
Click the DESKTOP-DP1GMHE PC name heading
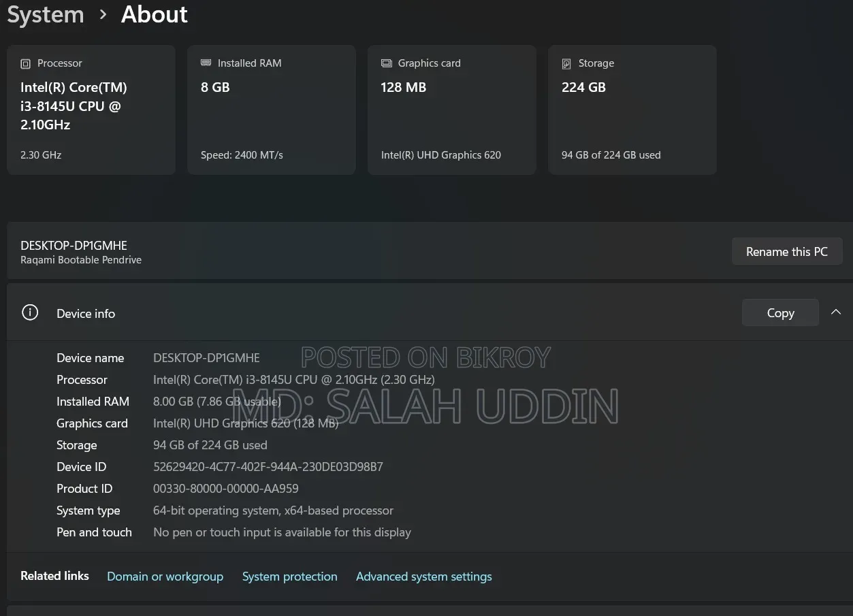pyautogui.click(x=74, y=245)
